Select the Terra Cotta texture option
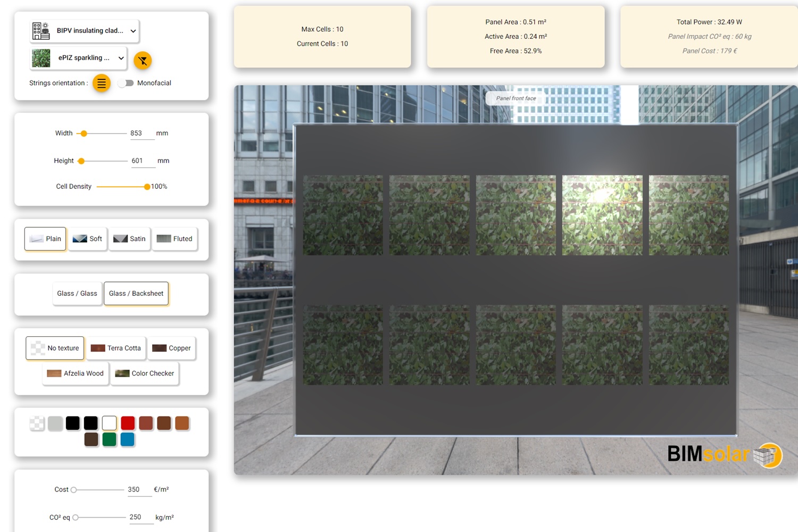Screen dimensions: 798x532 click(116, 348)
